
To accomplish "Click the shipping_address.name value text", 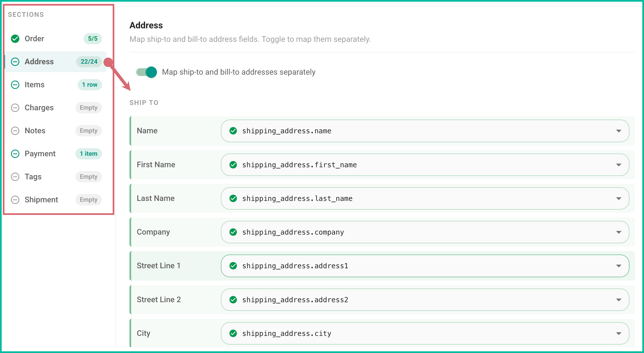I will [287, 131].
